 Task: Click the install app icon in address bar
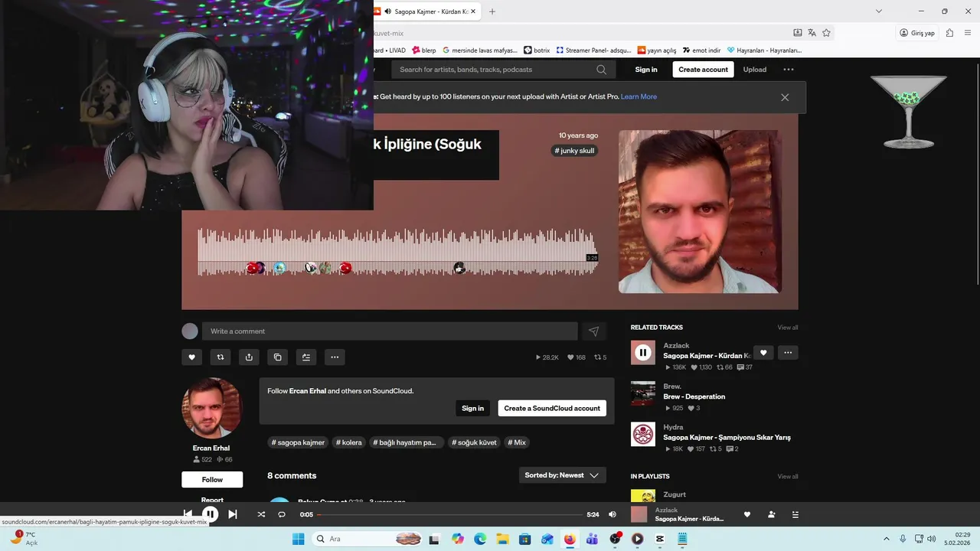[x=798, y=33]
